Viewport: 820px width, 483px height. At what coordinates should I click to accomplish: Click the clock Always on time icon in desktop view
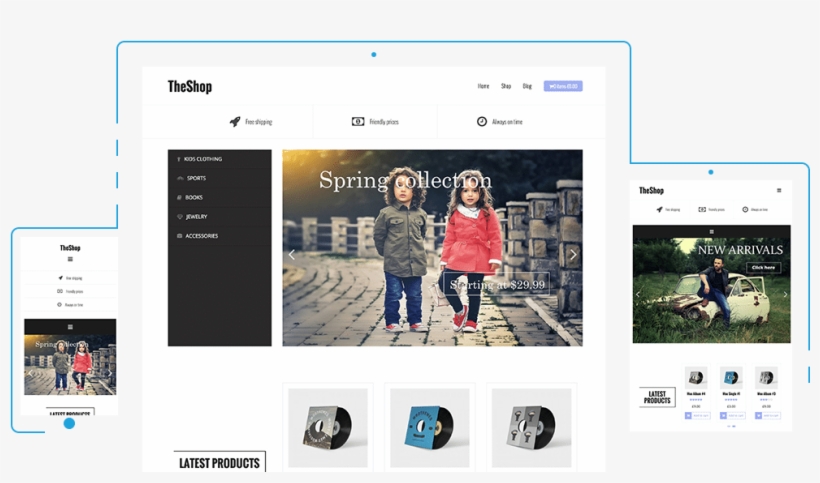tap(482, 121)
